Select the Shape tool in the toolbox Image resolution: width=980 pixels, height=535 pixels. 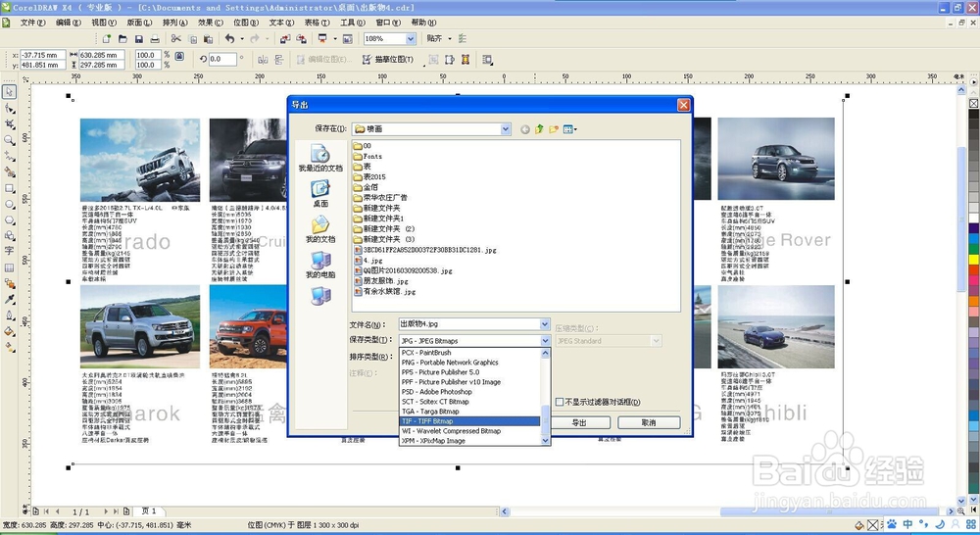point(10,109)
